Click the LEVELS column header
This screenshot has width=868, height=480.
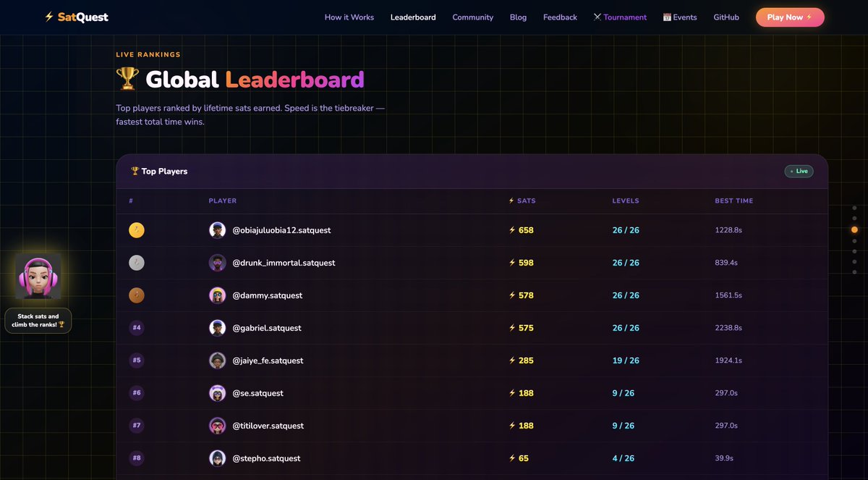click(626, 201)
